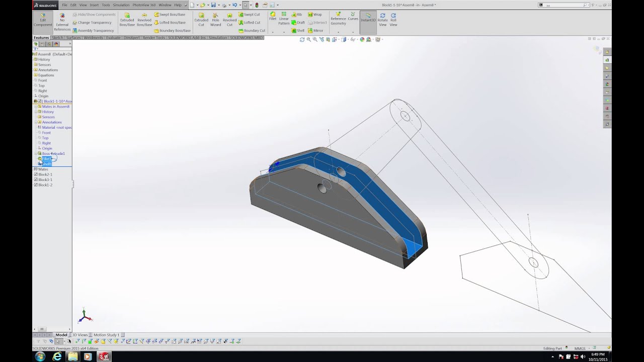Click Extruded Boss/Base tool
The height and width of the screenshot is (362, 644).
point(127,20)
